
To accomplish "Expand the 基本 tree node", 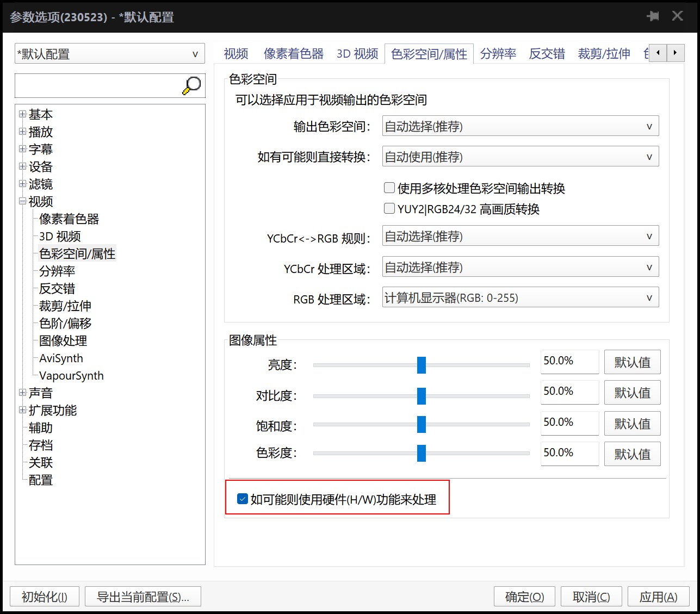I will pos(22,114).
